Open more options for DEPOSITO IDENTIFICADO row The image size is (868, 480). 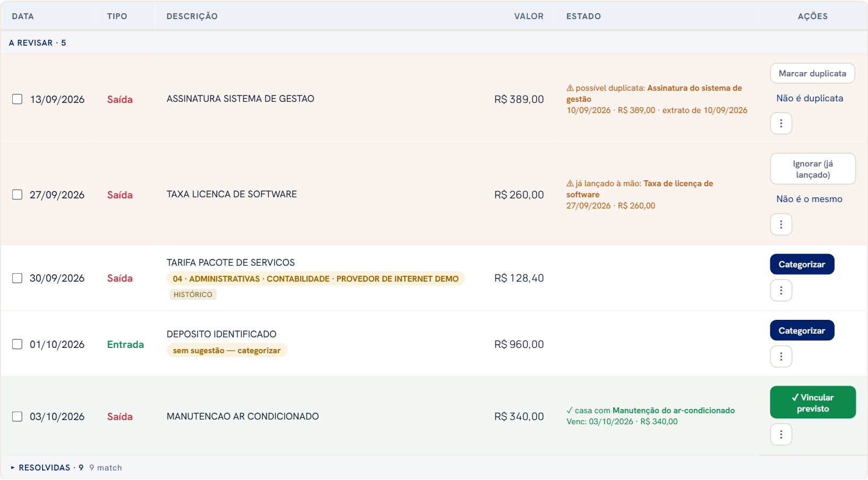click(x=781, y=356)
